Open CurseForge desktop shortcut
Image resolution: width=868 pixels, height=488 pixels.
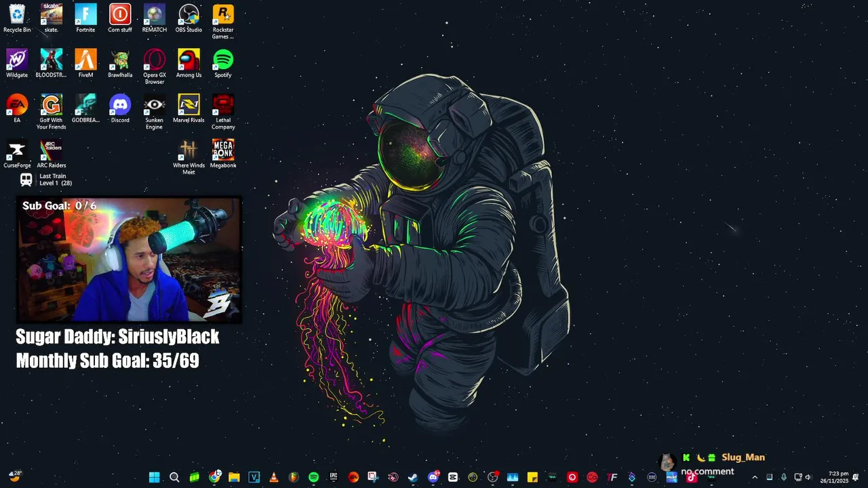(17, 154)
